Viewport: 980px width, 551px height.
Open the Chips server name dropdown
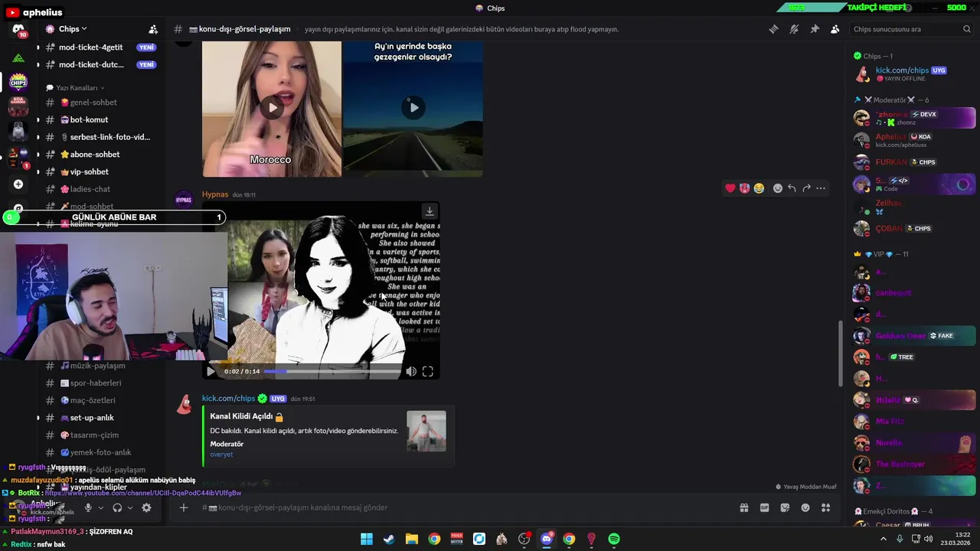[x=73, y=29]
